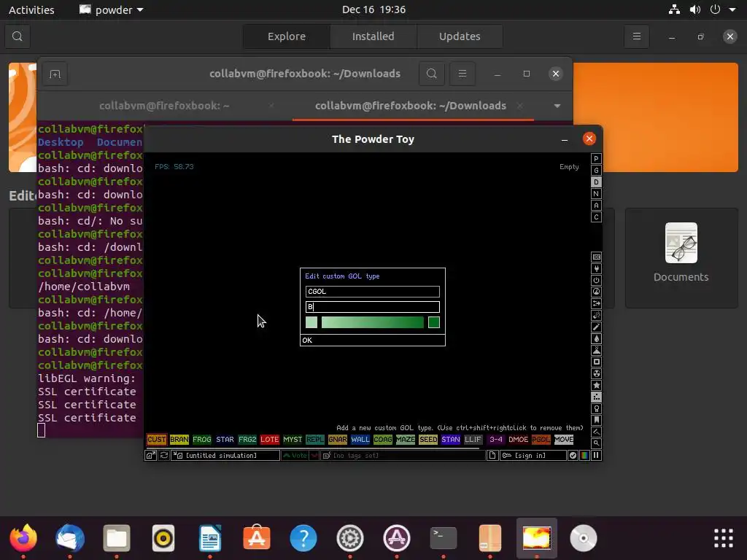This screenshot has height=560, width=747.
Task: Open the terminal window hamburger menu
Action: point(462,74)
